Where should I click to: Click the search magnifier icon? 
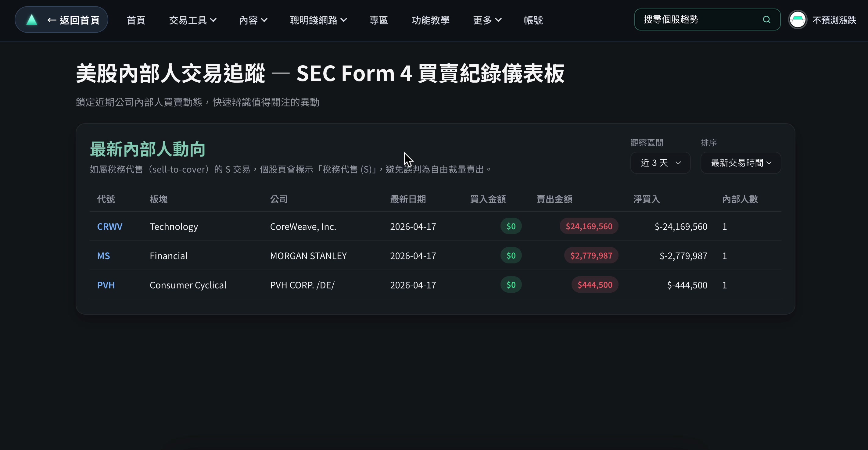[766, 20]
